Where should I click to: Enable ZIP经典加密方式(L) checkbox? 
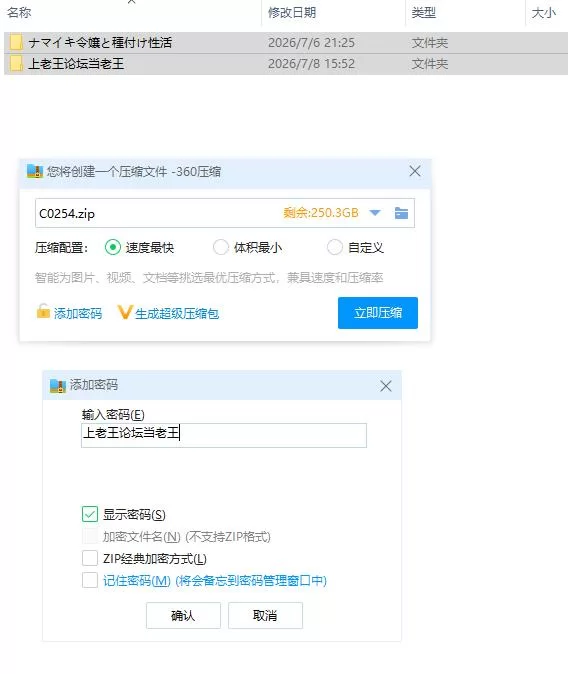click(x=90, y=558)
